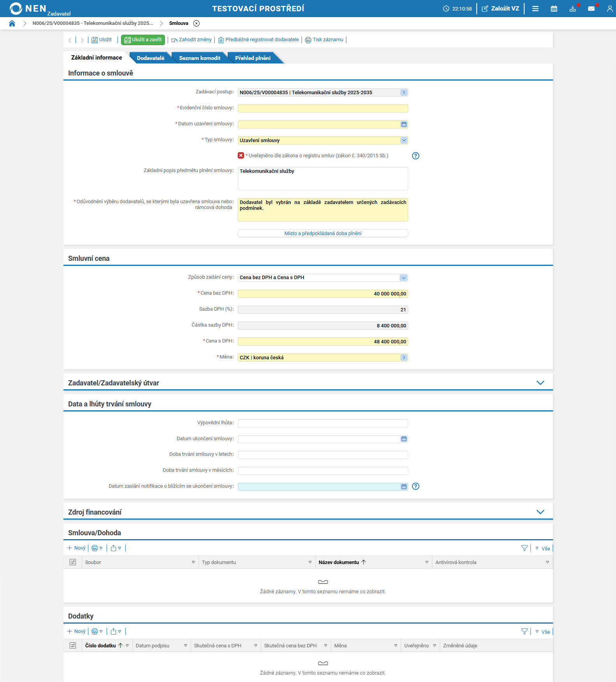Expand Zdroj financování section
Viewport: 616px width, 682px height.
(x=540, y=512)
